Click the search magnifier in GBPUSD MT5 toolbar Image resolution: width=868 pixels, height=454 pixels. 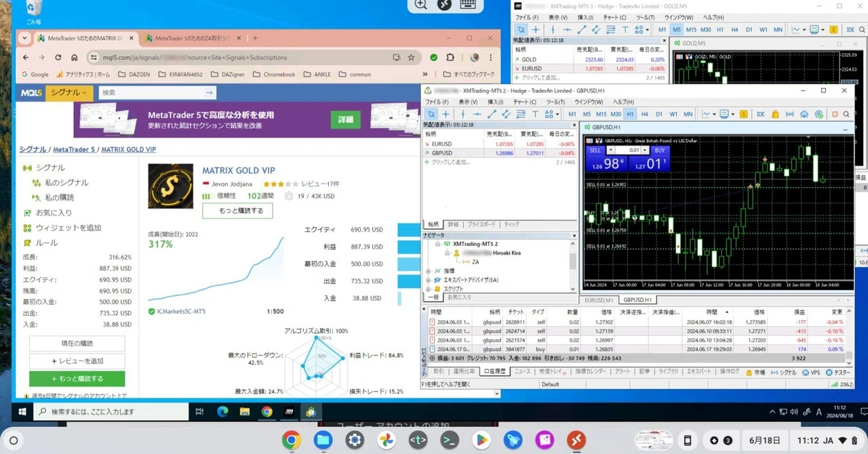coord(847,114)
